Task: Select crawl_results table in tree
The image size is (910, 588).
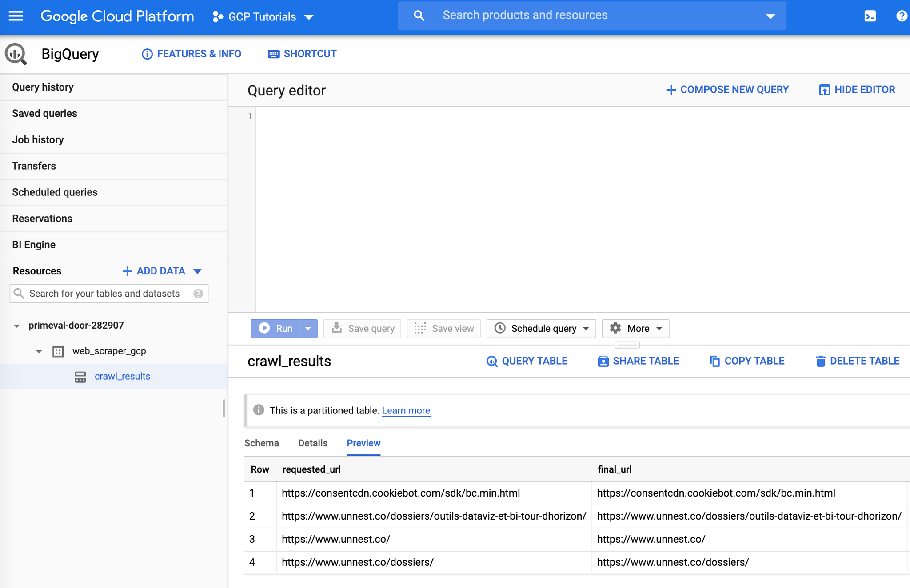Action: click(123, 377)
